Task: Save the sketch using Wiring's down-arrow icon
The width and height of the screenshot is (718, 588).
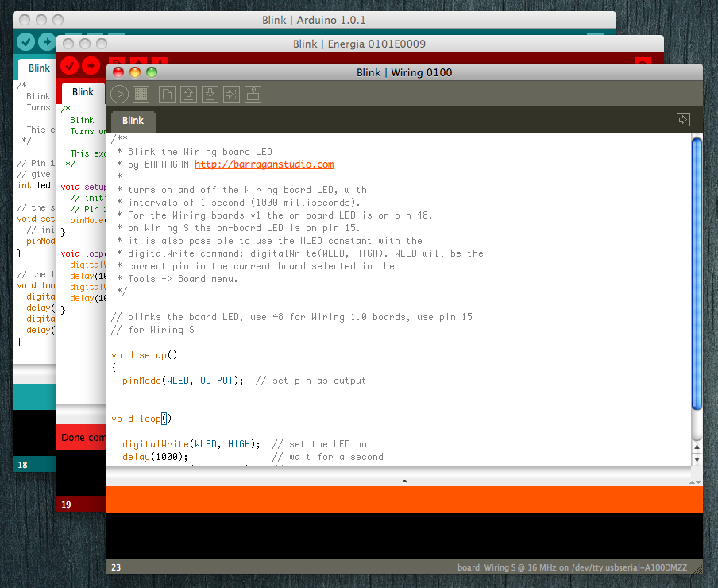Action: [x=210, y=95]
